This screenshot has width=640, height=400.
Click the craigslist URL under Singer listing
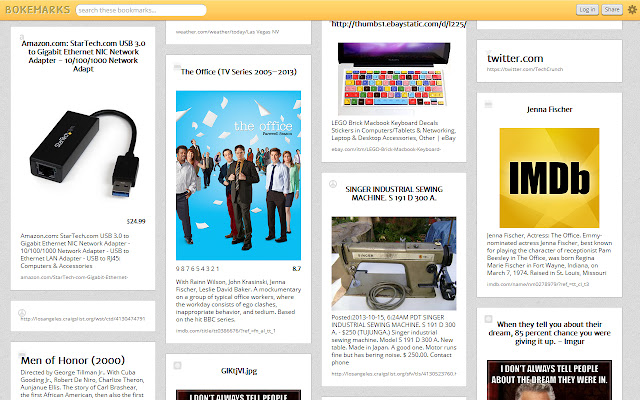pyautogui.click(x=394, y=374)
